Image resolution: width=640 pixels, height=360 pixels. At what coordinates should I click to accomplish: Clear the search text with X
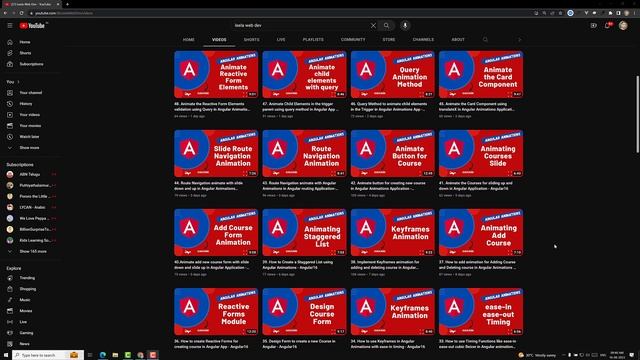[x=373, y=25]
